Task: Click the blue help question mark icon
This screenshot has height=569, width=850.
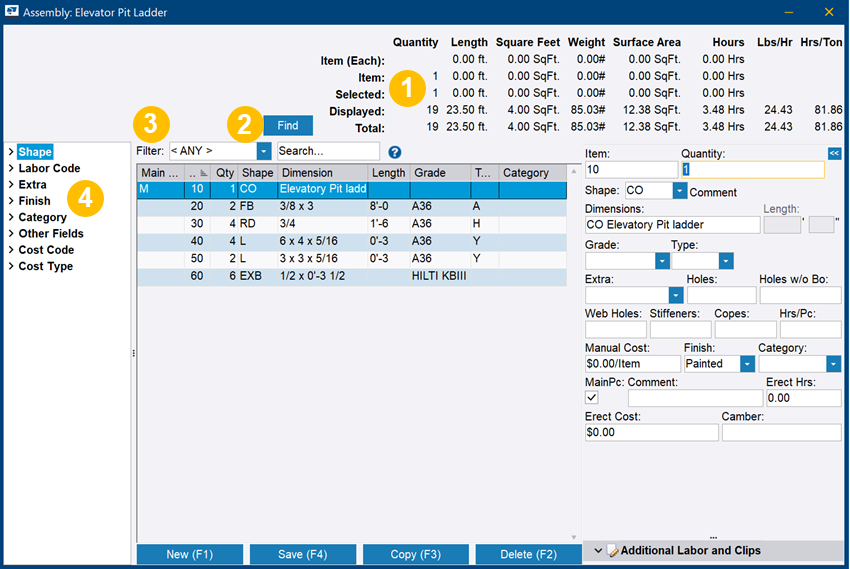Action: [394, 152]
